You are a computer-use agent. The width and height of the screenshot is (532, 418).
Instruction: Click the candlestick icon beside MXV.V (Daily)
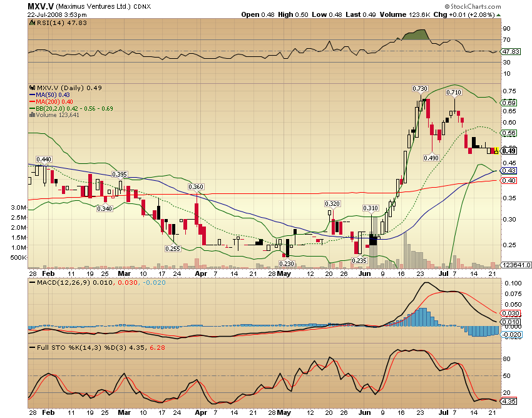pos(32,88)
